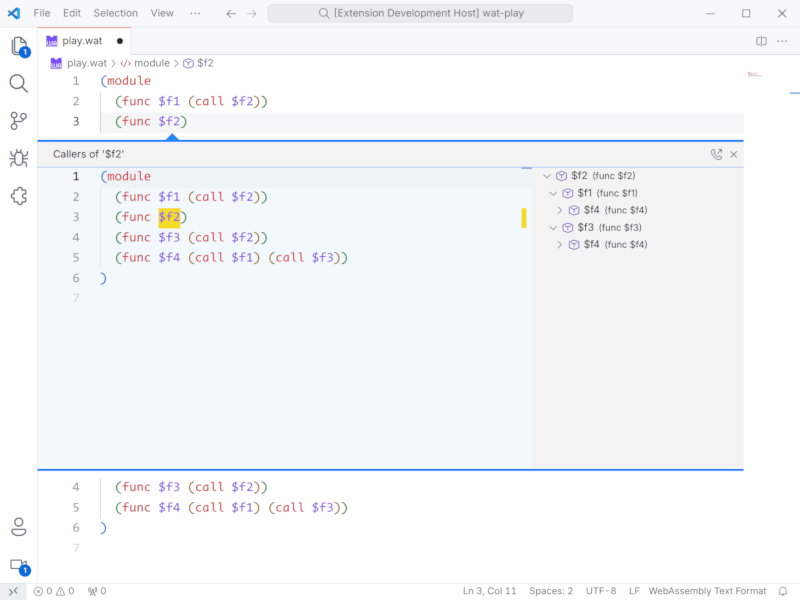The width and height of the screenshot is (800, 600).
Task: Click the split editor right icon
Action: pos(761,41)
